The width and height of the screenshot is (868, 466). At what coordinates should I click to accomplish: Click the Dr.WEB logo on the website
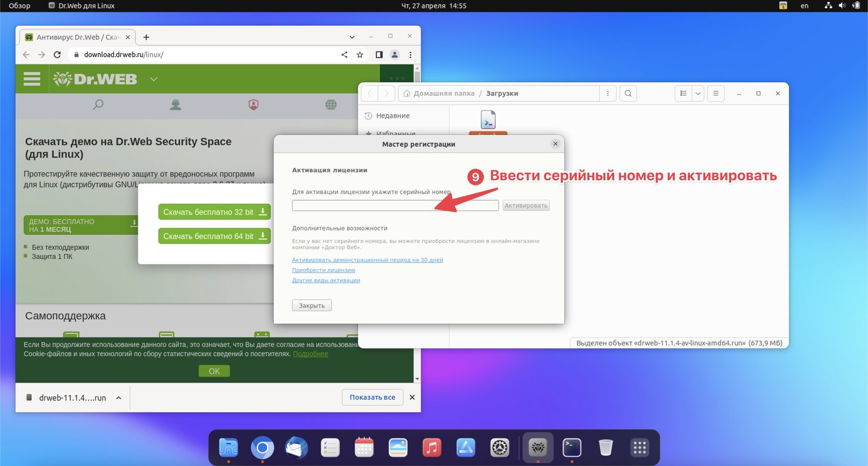click(95, 79)
